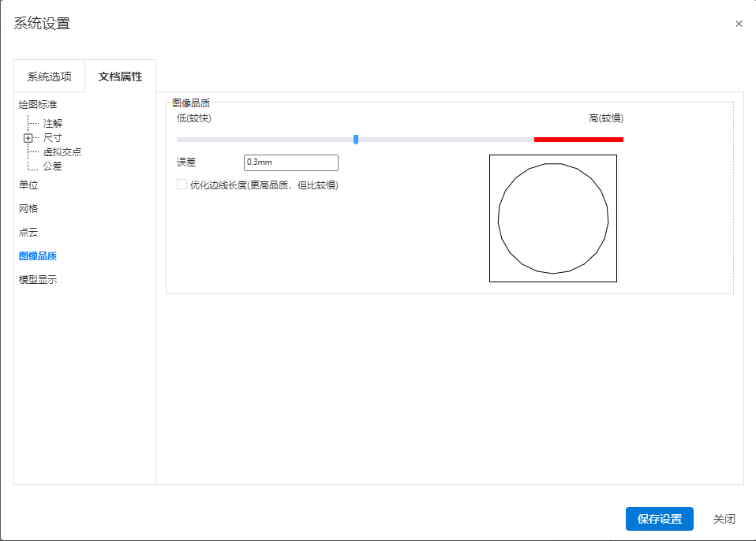Switch to the 系统选项 tab
The width and height of the screenshot is (756, 541).
coord(49,76)
